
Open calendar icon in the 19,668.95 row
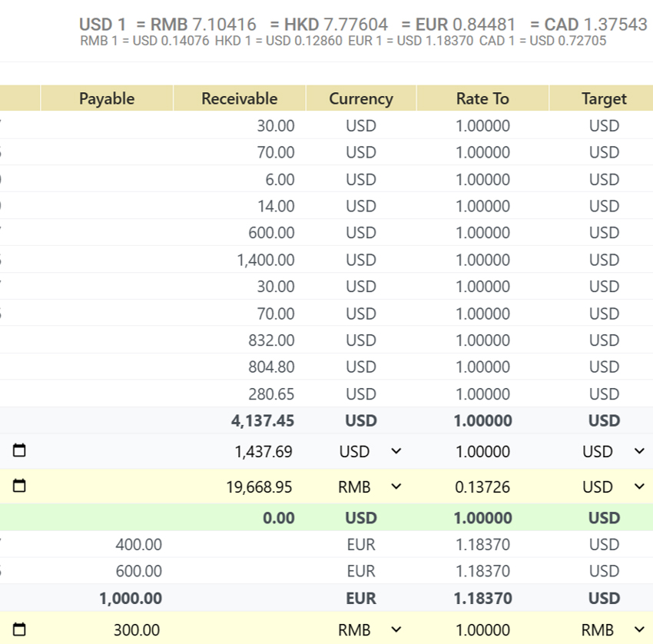point(20,486)
